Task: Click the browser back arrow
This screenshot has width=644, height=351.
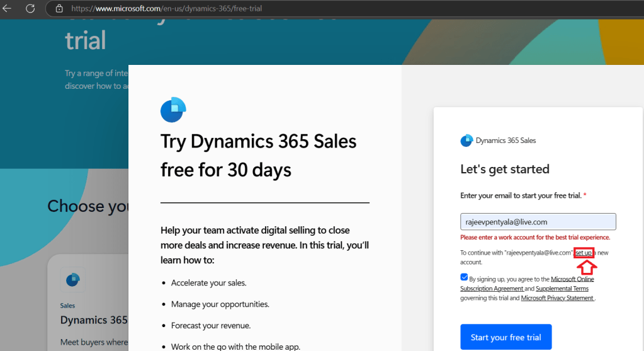Action: pos(8,9)
